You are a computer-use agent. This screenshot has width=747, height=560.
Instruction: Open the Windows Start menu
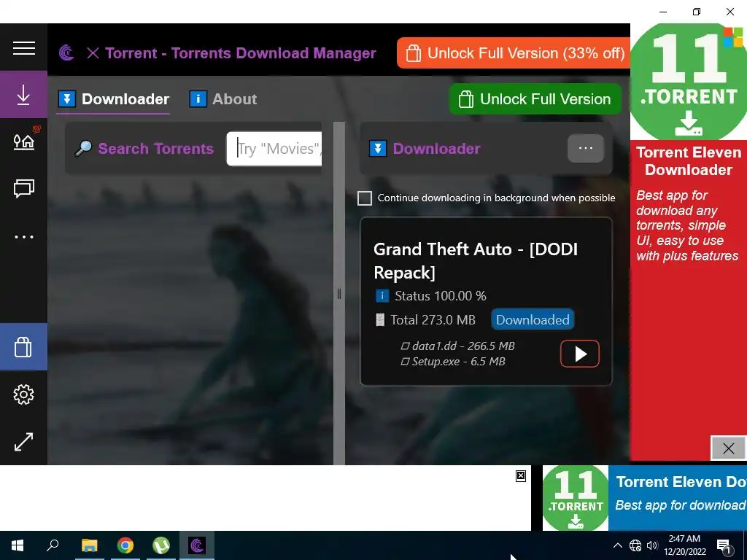(18, 545)
